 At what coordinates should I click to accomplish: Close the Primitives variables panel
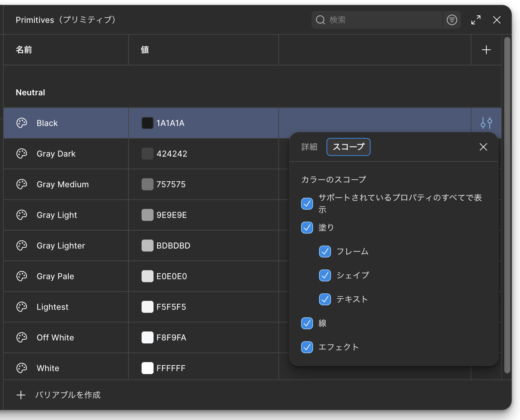pos(497,20)
